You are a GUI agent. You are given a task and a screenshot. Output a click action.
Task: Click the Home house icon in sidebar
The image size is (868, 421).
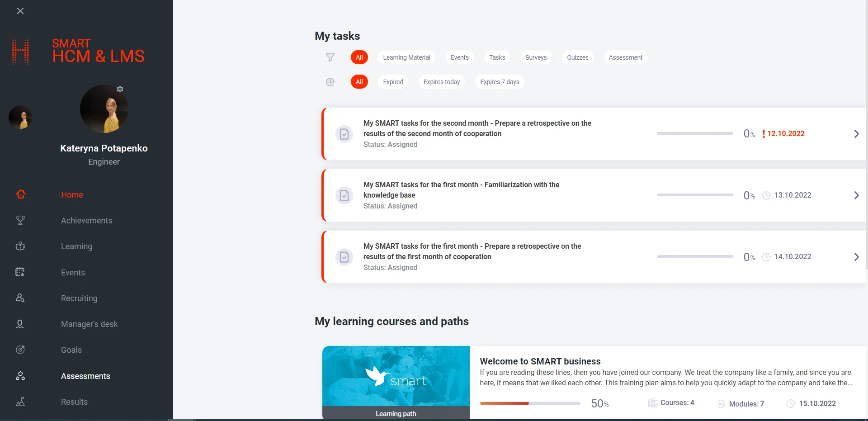(x=21, y=194)
